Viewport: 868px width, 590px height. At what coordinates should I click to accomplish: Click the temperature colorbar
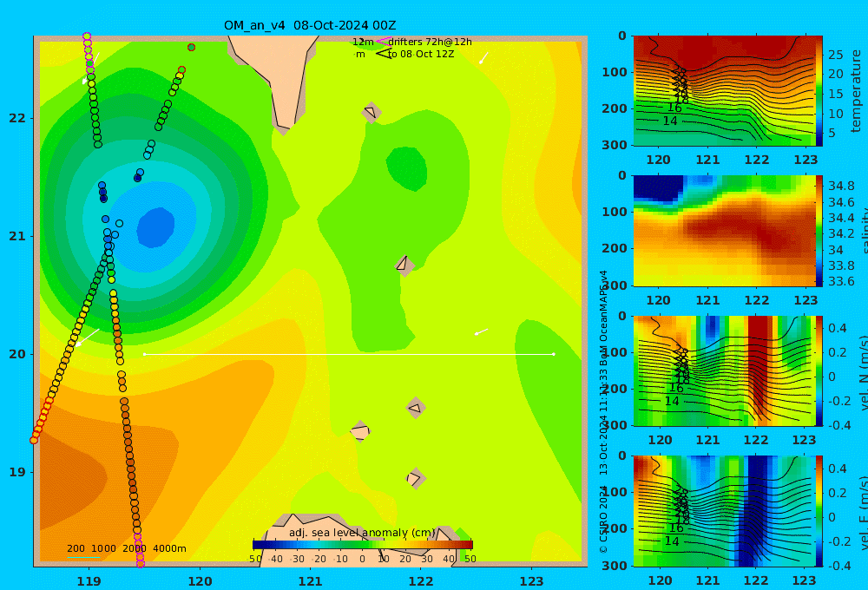click(819, 91)
